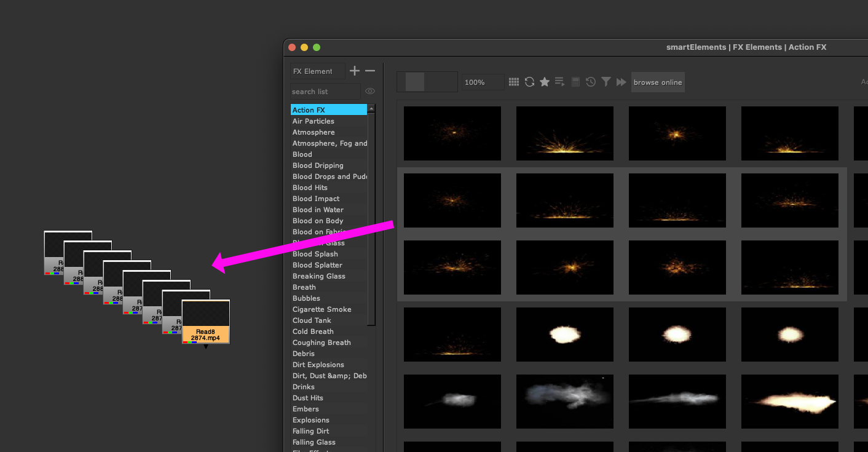Open history with the clock icon
Screen dimensions: 868x452
coord(591,82)
